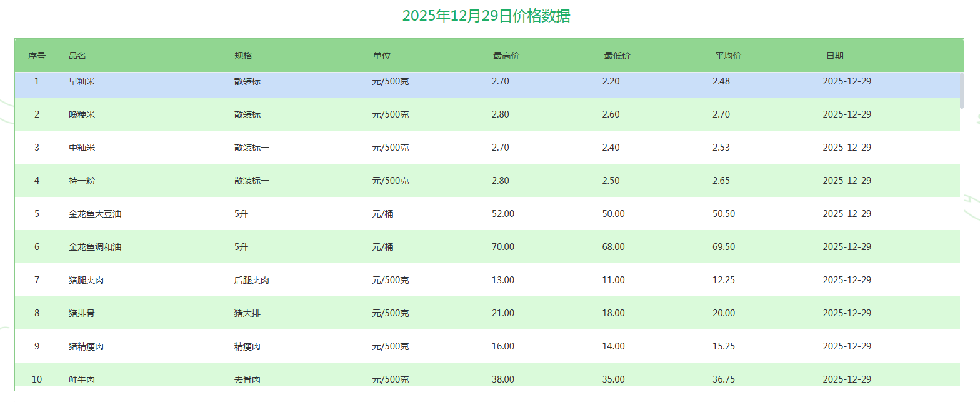Click the 后腿夹肉 specification cell
The height and width of the screenshot is (407, 980).
[252, 280]
